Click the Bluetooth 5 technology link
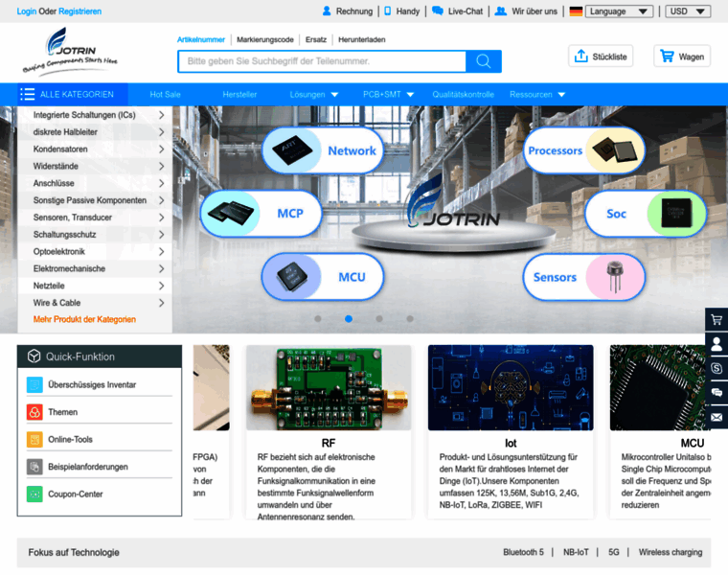The image size is (728, 575). coord(523,552)
